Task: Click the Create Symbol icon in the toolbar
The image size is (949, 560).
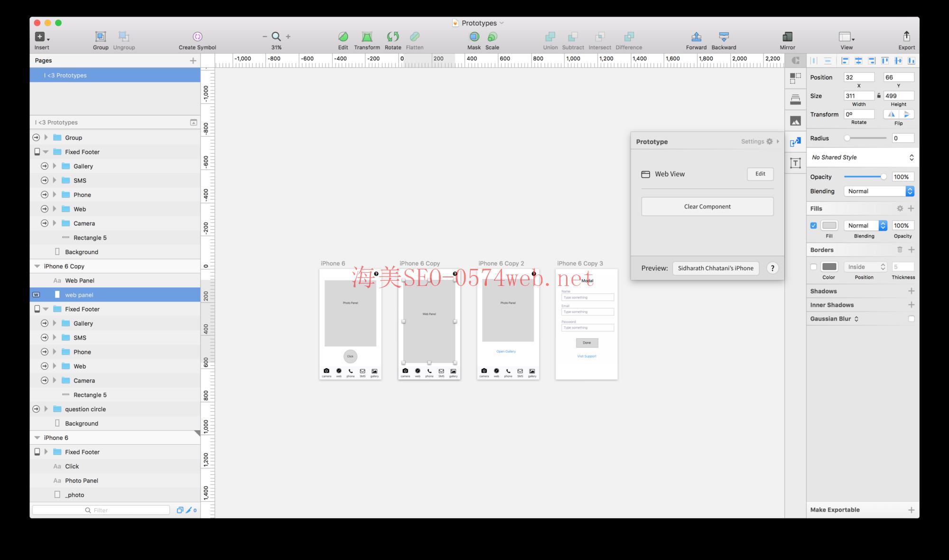Action: pyautogui.click(x=197, y=37)
